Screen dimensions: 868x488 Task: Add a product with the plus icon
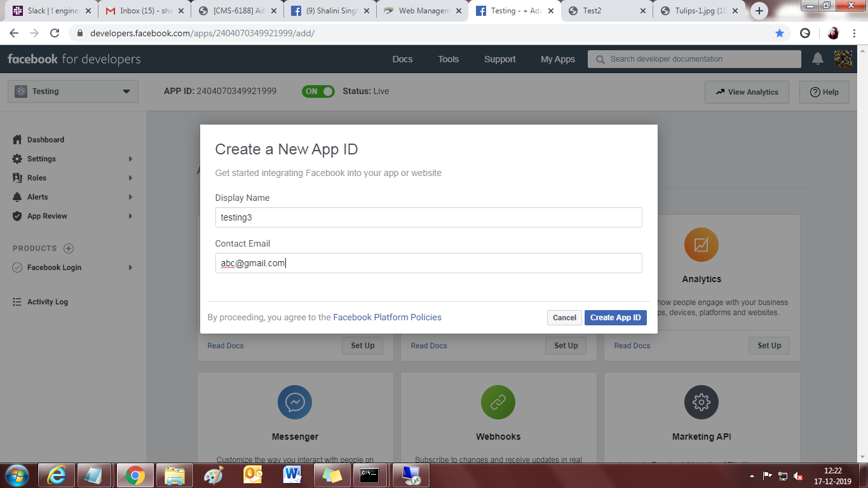point(69,248)
